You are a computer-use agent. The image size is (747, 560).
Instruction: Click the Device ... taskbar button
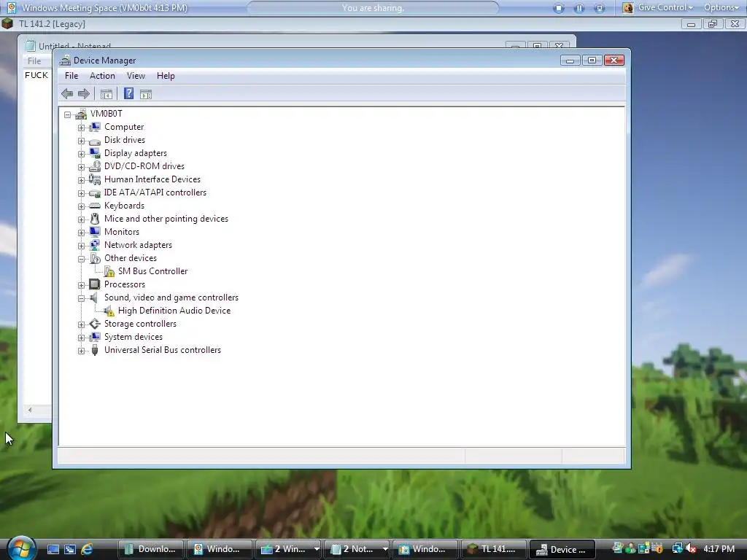562,549
